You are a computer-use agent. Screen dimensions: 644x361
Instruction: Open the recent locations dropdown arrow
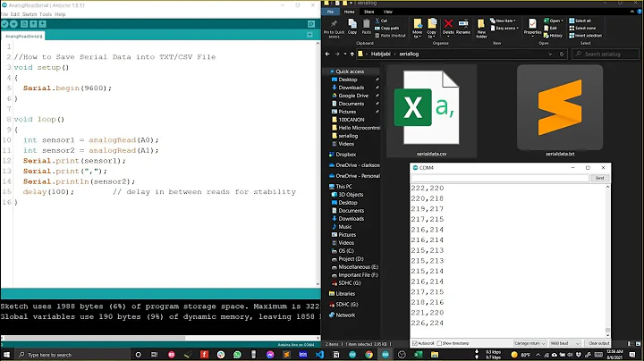345,54
